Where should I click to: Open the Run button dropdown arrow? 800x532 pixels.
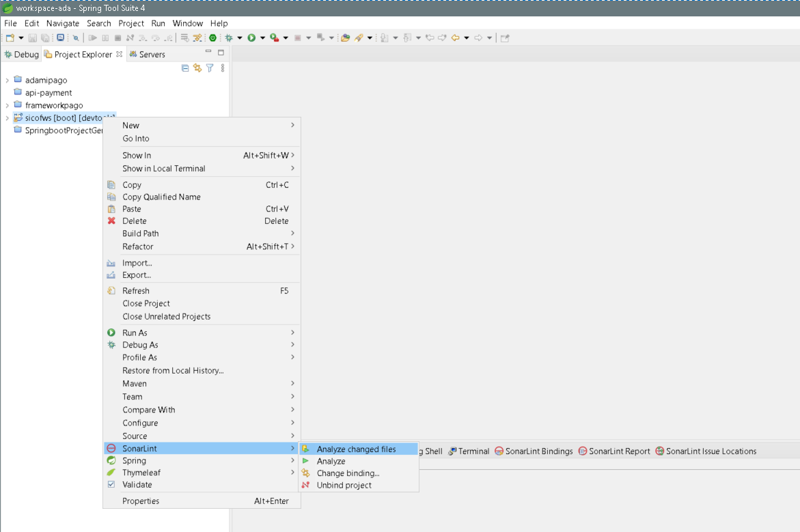(x=262, y=38)
